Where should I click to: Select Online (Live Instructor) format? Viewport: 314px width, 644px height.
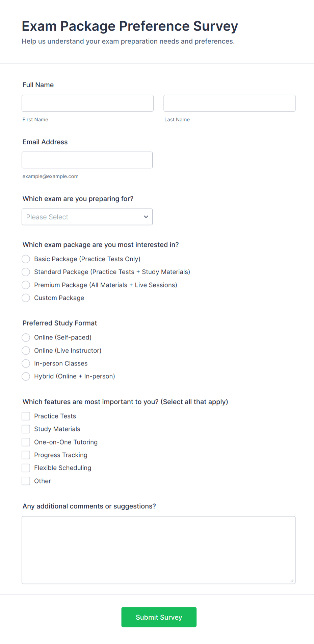tap(26, 351)
